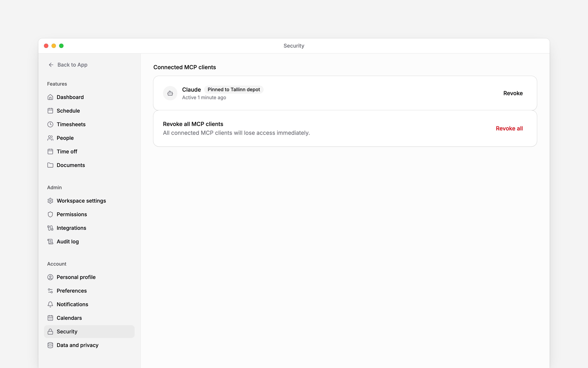The image size is (588, 368).
Task: Click the Documents folder icon
Action: click(50, 165)
